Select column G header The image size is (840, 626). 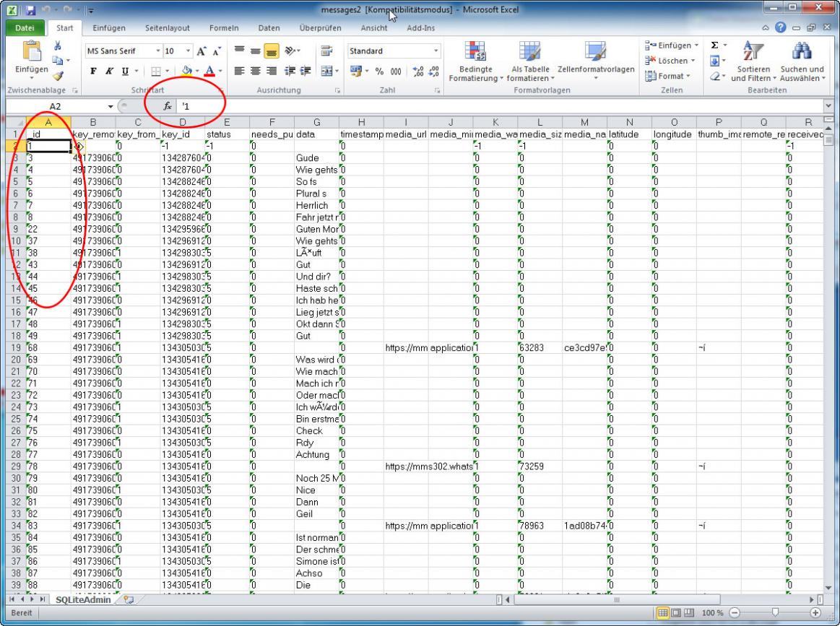click(x=316, y=122)
